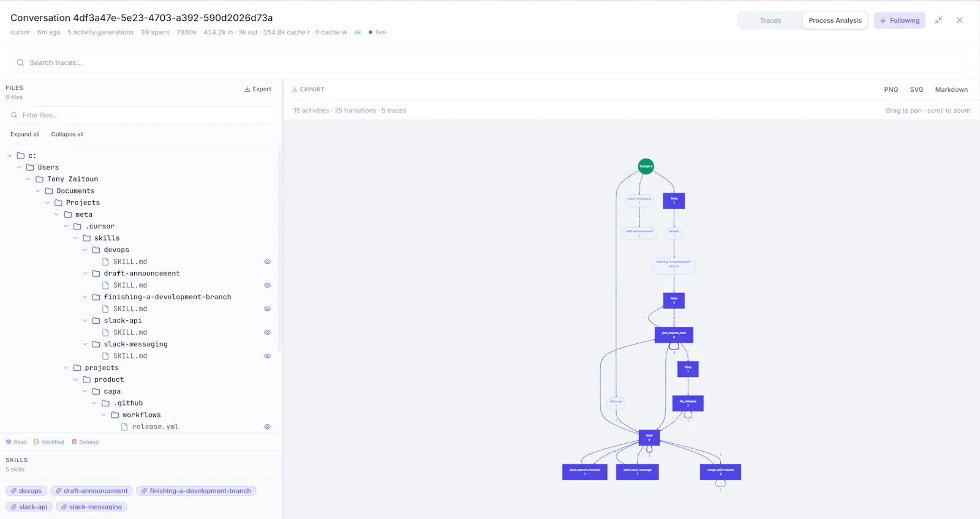Toggle eye icon for slack-api SKILL.md
Image resolution: width=980 pixels, height=519 pixels.
pyautogui.click(x=267, y=332)
